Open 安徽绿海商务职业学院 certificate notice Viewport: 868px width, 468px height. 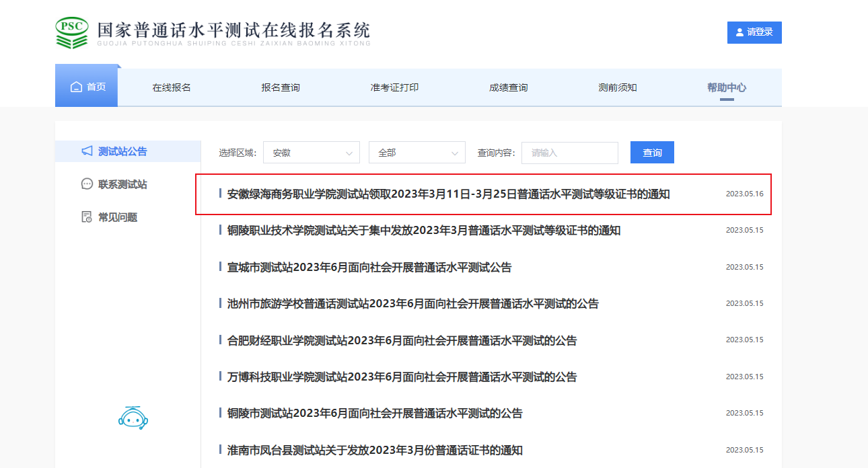448,194
